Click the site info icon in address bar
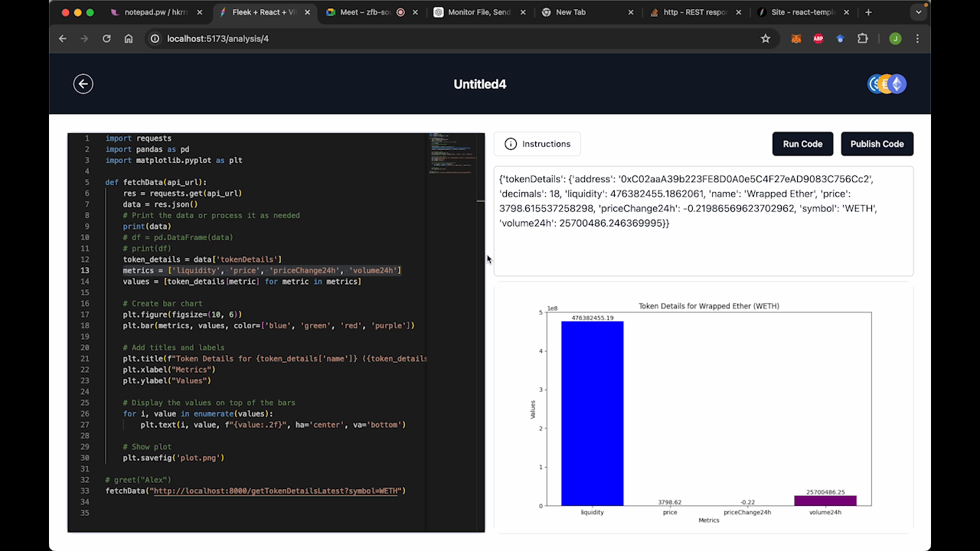980x551 pixels. tap(155, 38)
